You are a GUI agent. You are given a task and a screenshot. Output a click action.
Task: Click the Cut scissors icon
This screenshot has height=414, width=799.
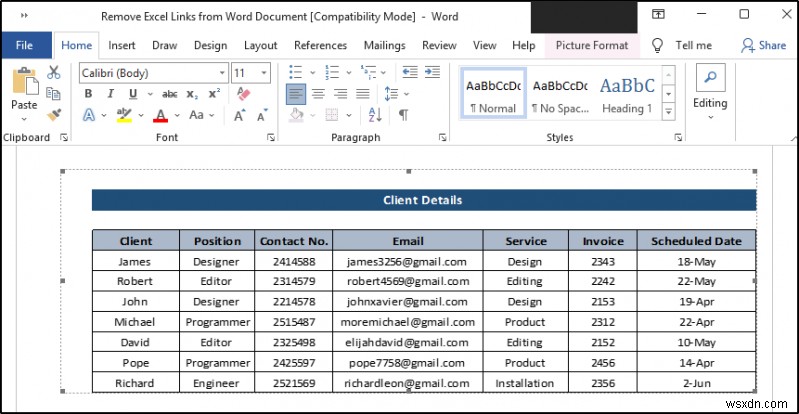[x=54, y=73]
